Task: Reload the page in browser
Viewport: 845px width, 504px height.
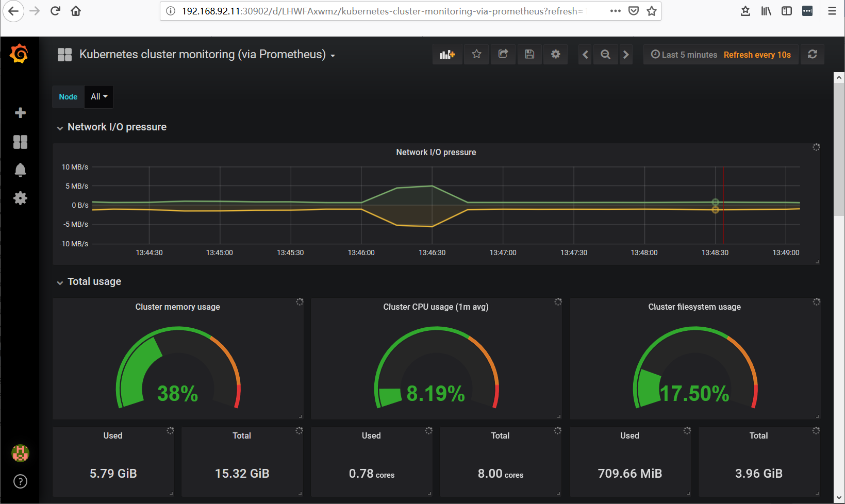Action: coord(55,11)
